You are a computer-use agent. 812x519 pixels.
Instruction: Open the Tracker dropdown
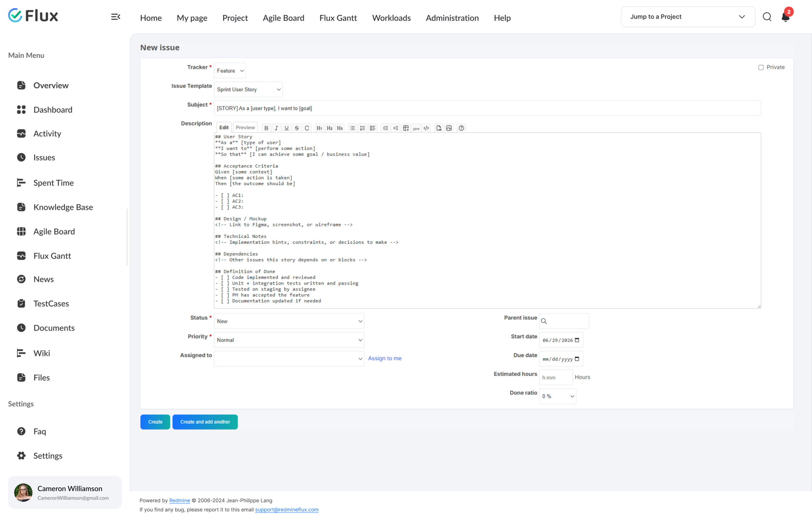click(x=230, y=71)
